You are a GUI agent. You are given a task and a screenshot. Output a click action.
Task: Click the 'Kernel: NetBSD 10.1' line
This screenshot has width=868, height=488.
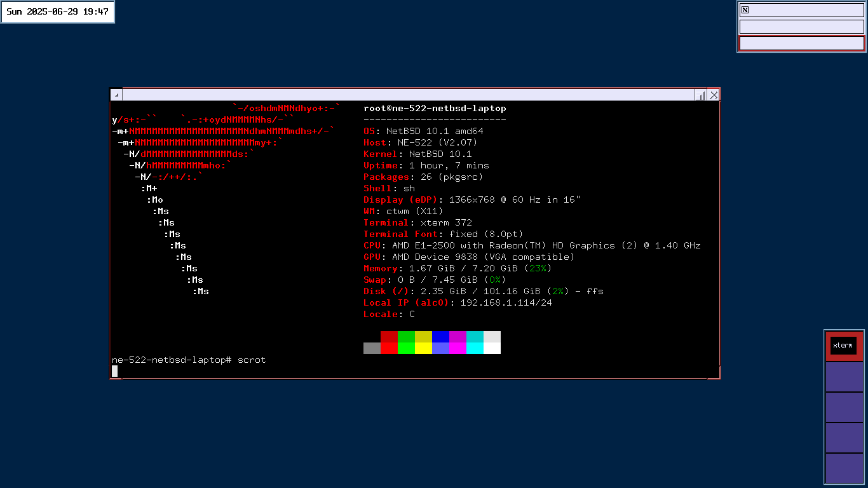coord(417,154)
